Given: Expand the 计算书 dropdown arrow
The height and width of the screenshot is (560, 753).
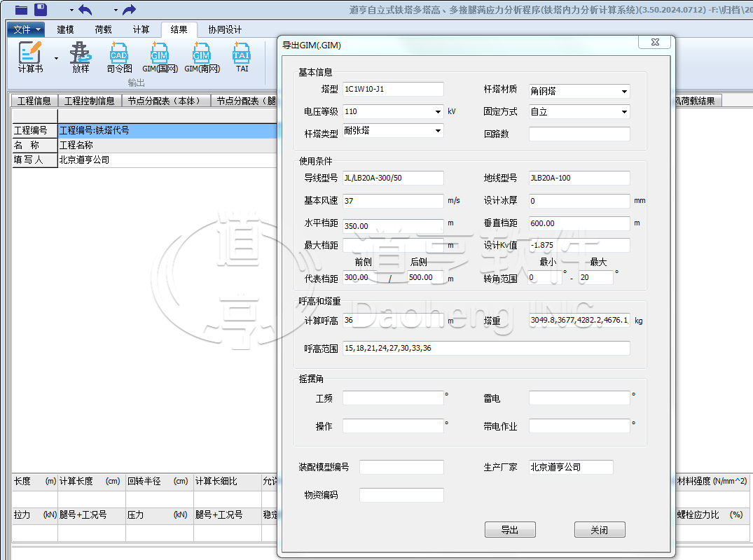Looking at the screenshot, I should (56, 59).
